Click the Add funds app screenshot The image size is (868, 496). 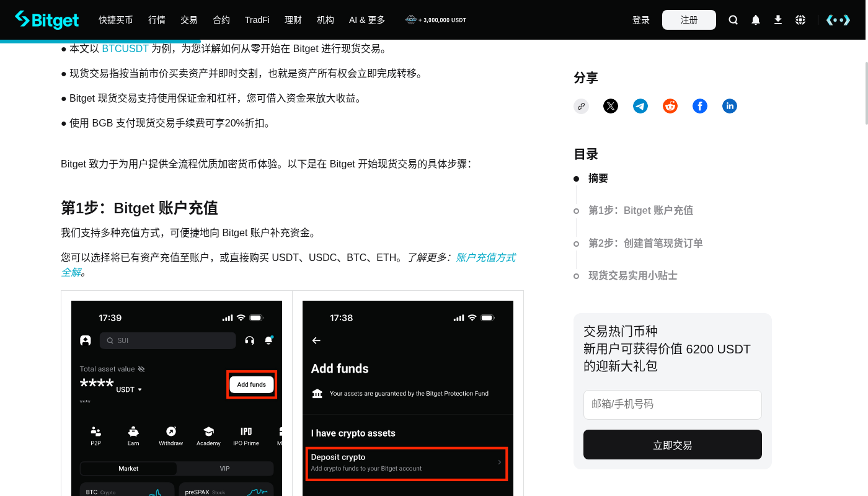tap(177, 398)
